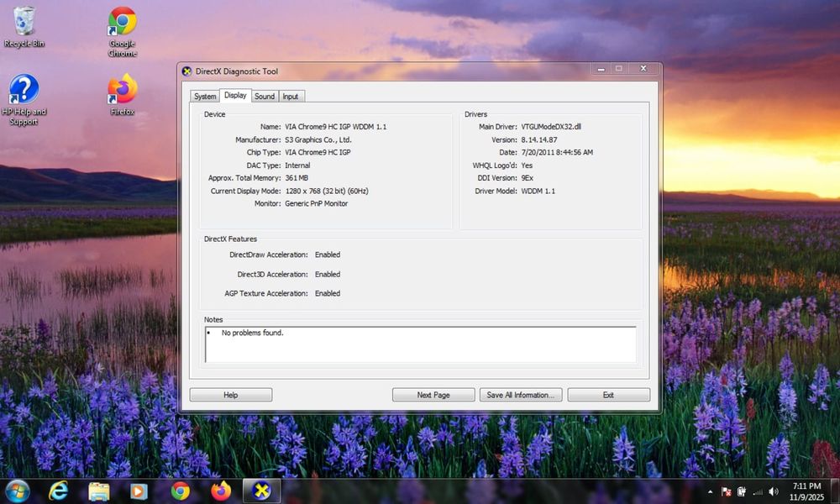Click the power plug tray icon

742,491
